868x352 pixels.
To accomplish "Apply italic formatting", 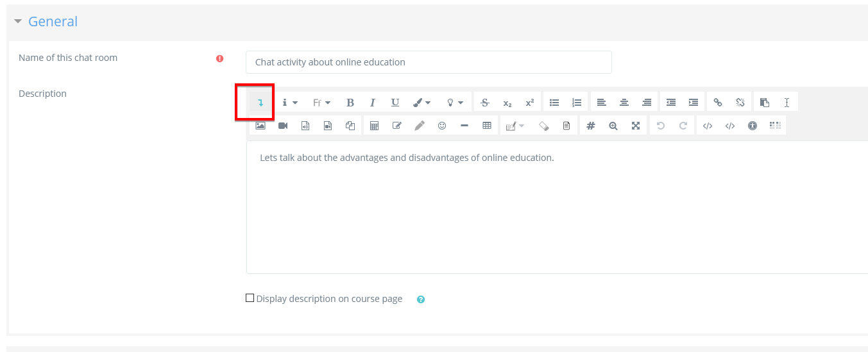I will [x=373, y=103].
